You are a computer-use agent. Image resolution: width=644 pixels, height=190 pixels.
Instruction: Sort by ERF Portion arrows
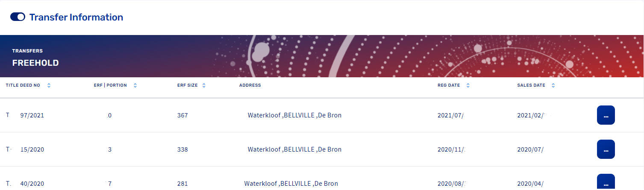click(135, 85)
